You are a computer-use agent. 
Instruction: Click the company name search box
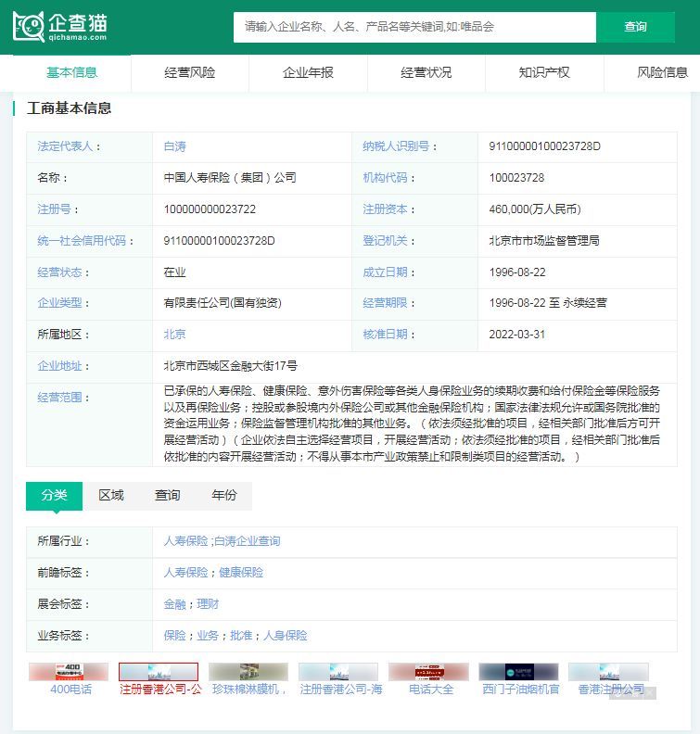(x=414, y=27)
